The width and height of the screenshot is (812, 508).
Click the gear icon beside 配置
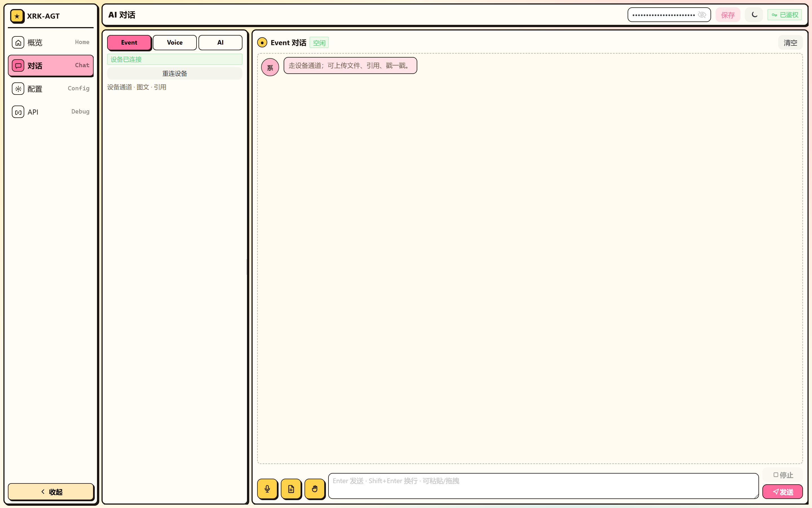(x=18, y=89)
